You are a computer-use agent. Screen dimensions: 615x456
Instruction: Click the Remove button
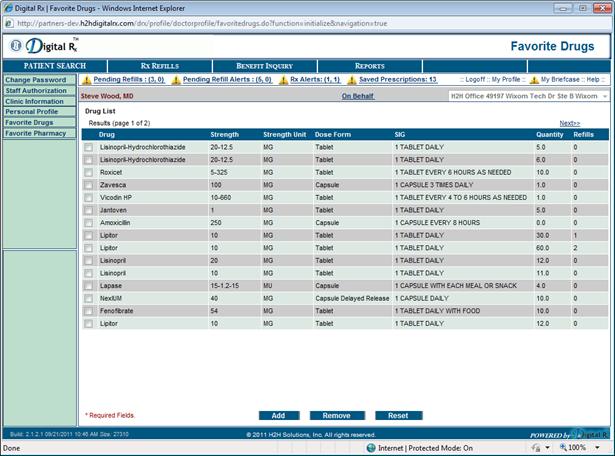(336, 415)
